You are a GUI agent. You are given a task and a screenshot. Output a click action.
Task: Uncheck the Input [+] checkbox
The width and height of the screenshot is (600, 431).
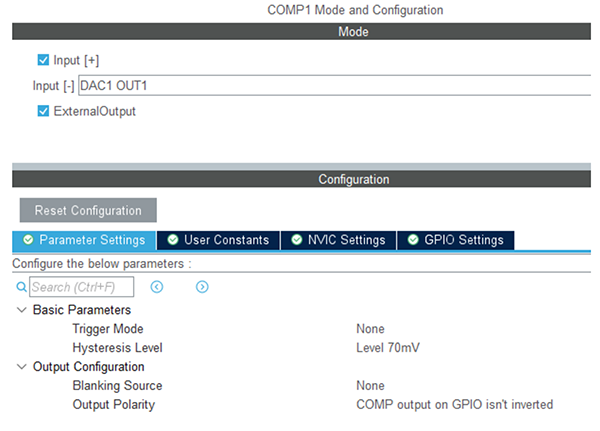43,60
